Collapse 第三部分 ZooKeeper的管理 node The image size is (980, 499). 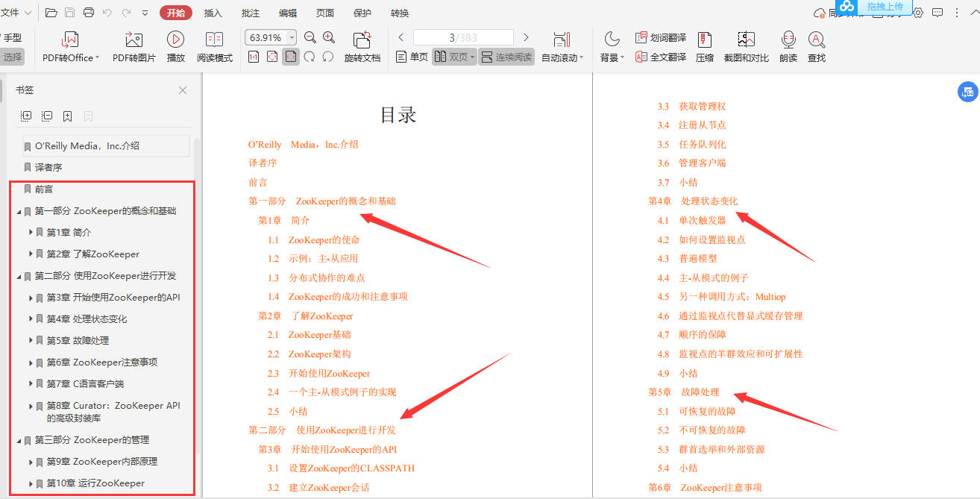(19, 440)
